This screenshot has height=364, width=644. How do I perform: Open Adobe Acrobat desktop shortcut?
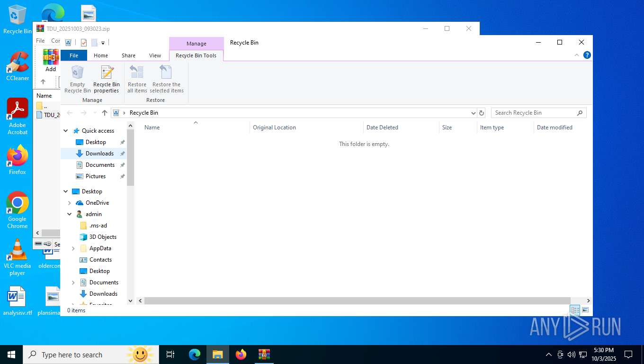[18, 117]
